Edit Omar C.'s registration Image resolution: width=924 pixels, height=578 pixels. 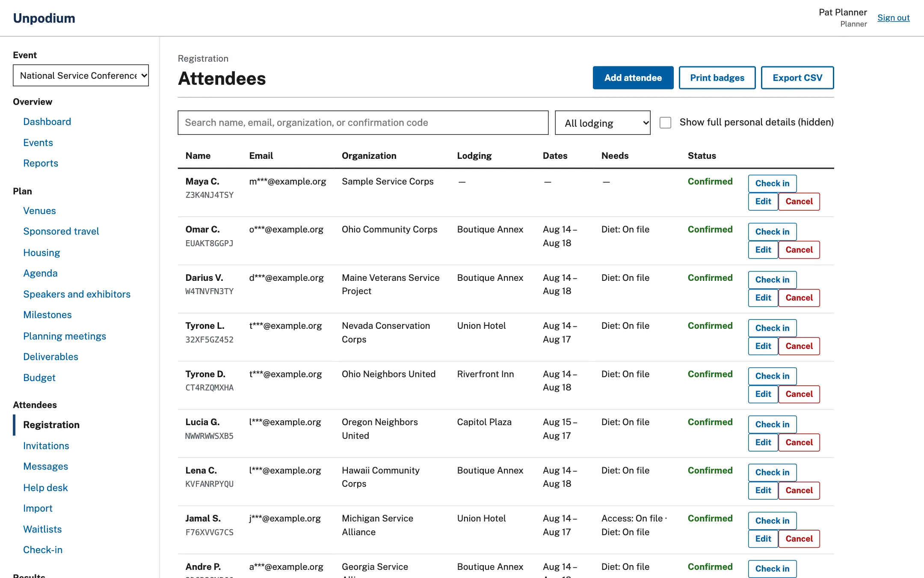(x=763, y=250)
